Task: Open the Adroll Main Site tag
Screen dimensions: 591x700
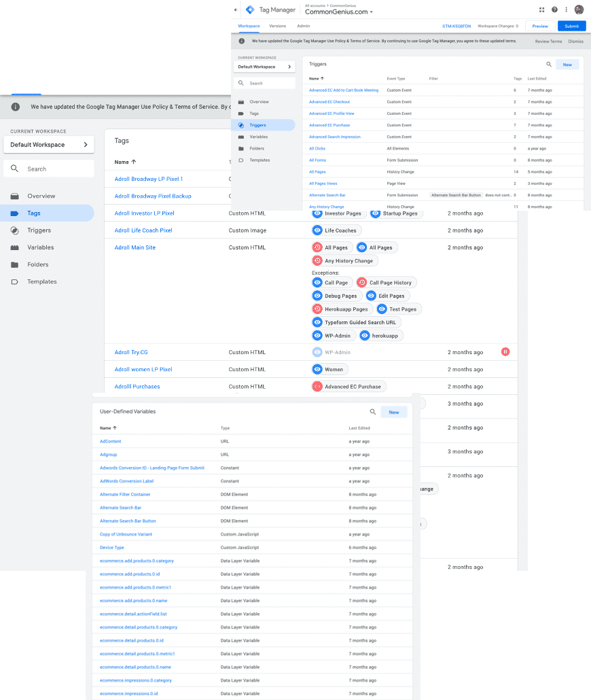Action: (135, 247)
